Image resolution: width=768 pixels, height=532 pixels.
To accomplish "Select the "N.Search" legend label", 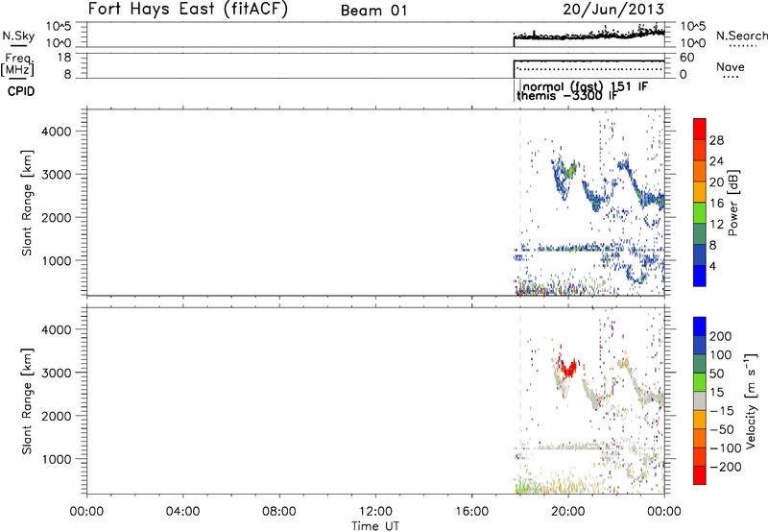I will coord(741,36).
